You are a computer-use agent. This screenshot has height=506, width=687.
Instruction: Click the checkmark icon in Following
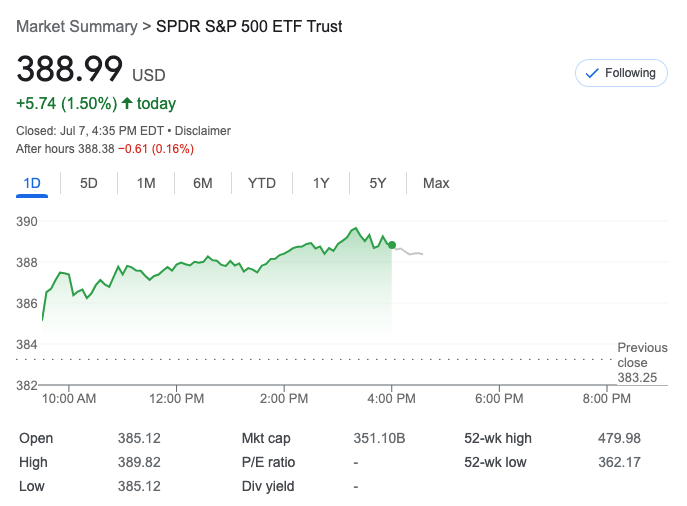591,73
